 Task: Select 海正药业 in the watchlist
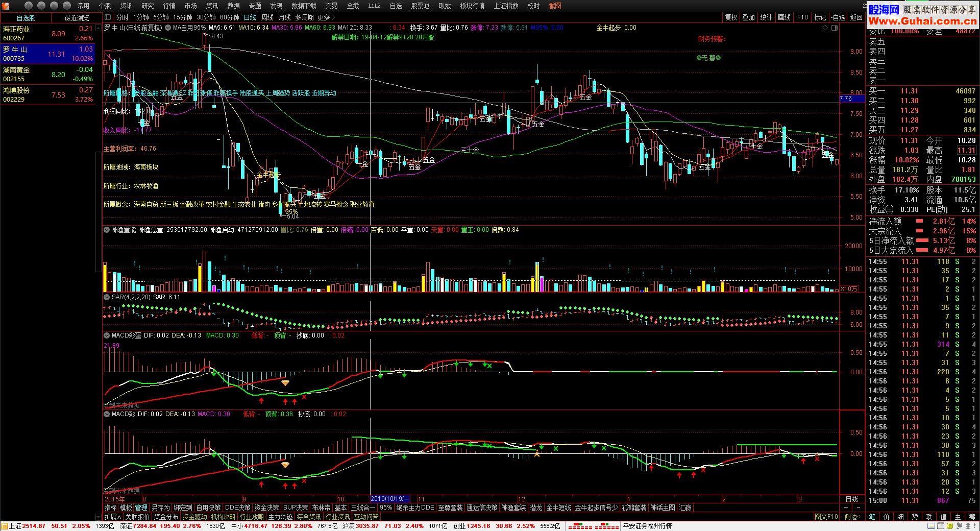coord(48,34)
